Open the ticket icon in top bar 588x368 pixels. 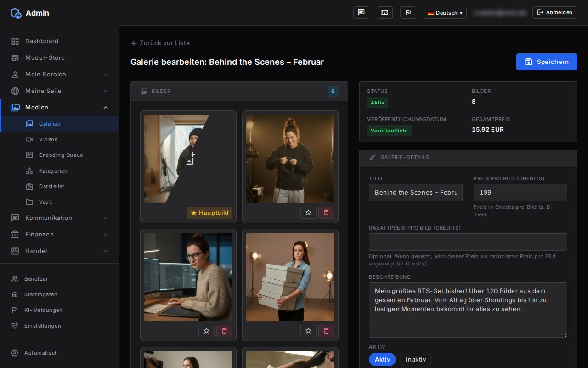tap(384, 12)
